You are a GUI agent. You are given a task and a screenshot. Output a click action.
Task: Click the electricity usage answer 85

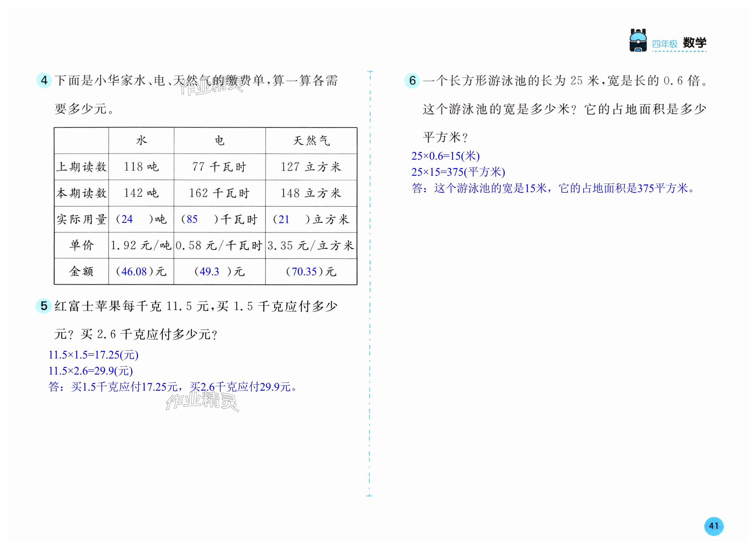[192, 219]
